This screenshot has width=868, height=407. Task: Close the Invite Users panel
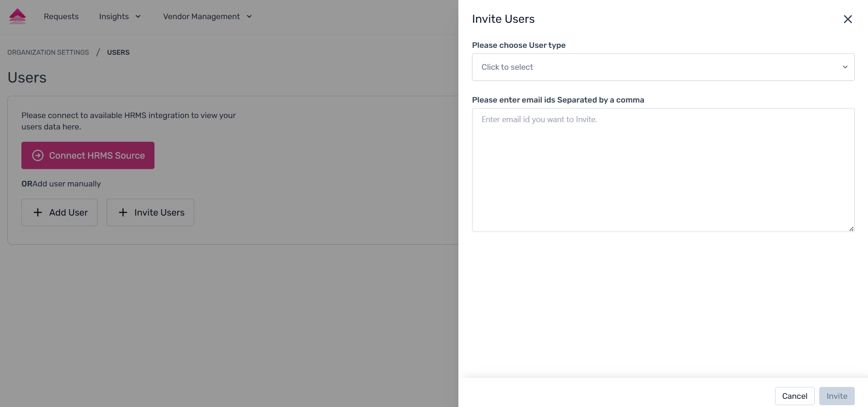pyautogui.click(x=847, y=19)
